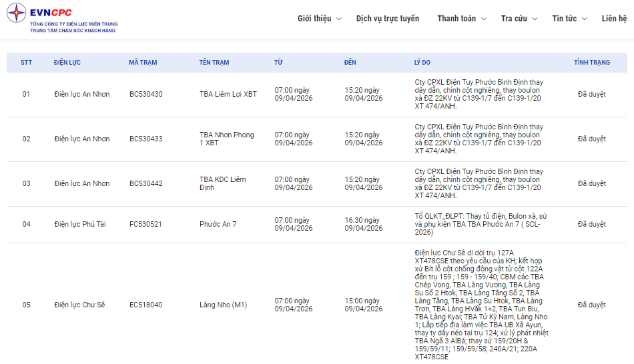Select the Điện lực Chư Sê cell
Viewport: 634px width, 364px height.
pos(79,305)
